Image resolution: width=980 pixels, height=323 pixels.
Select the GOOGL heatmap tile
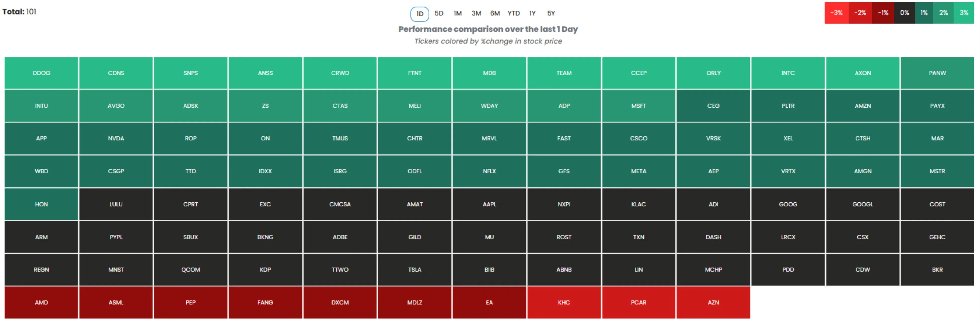pyautogui.click(x=863, y=204)
